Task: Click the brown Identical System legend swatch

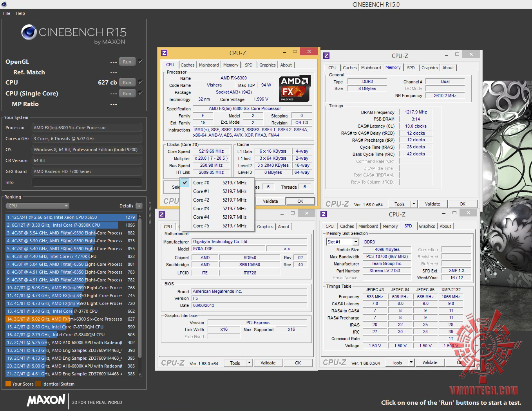Action: [38, 384]
